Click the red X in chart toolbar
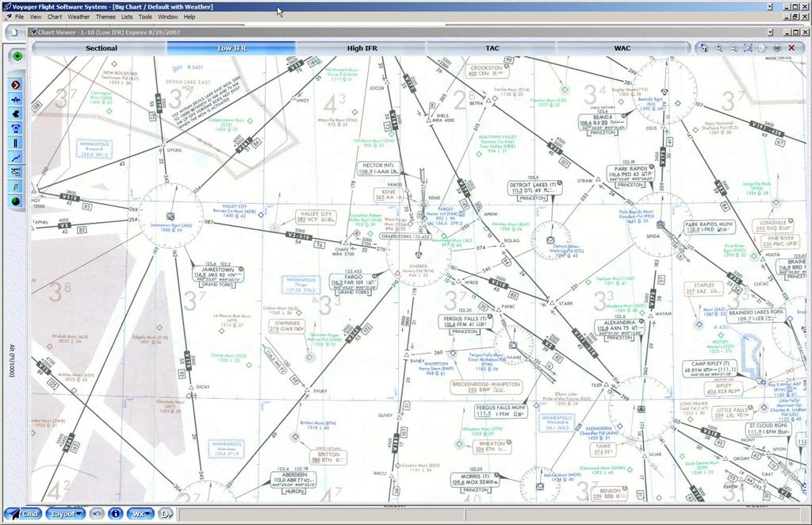 tap(791, 48)
